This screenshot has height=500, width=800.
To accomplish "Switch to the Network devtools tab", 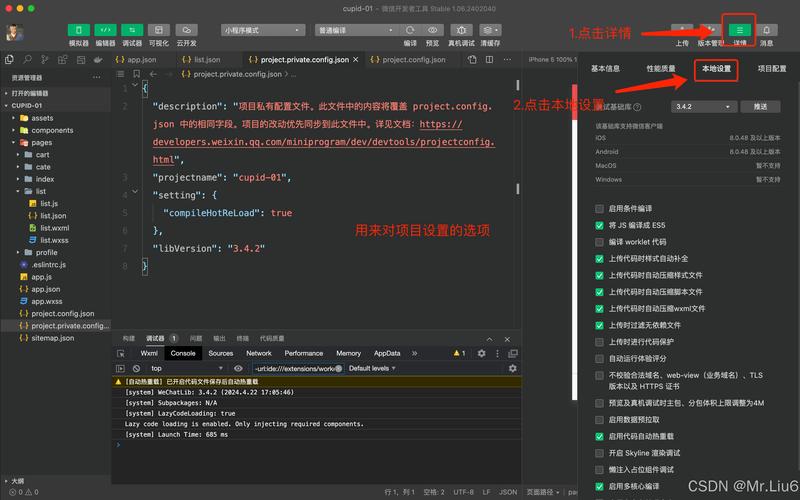I will [x=259, y=353].
